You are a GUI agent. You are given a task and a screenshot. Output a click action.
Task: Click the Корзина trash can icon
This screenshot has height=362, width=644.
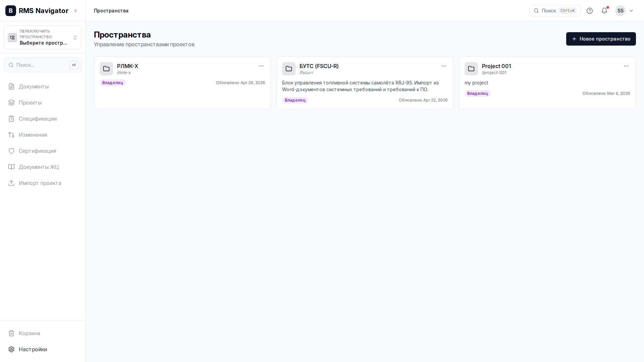click(11, 333)
